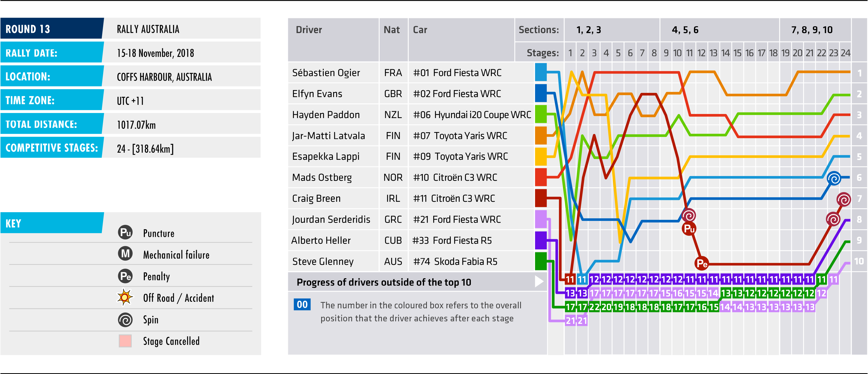Click the Penalty Pe icon in the key
868x374 pixels.
click(125, 276)
